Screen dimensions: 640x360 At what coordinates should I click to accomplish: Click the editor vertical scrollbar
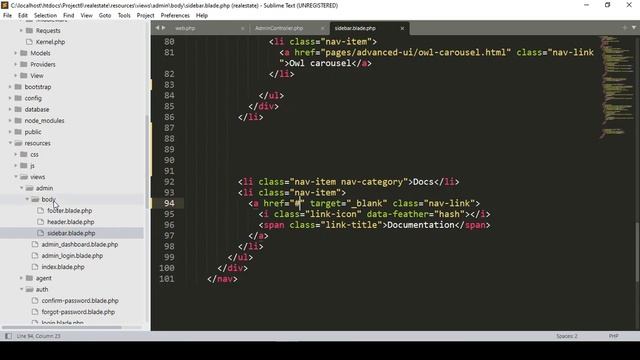pyautogui.click(x=637, y=252)
